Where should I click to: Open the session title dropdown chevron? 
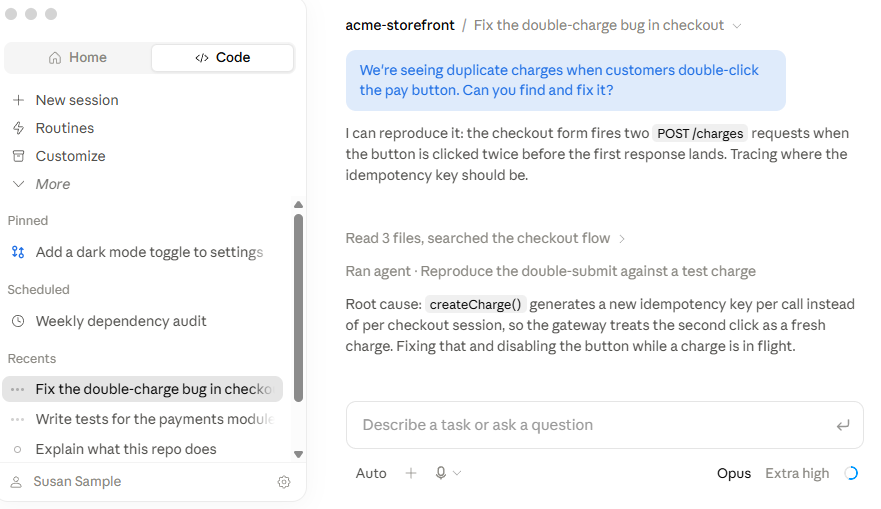coord(737,26)
